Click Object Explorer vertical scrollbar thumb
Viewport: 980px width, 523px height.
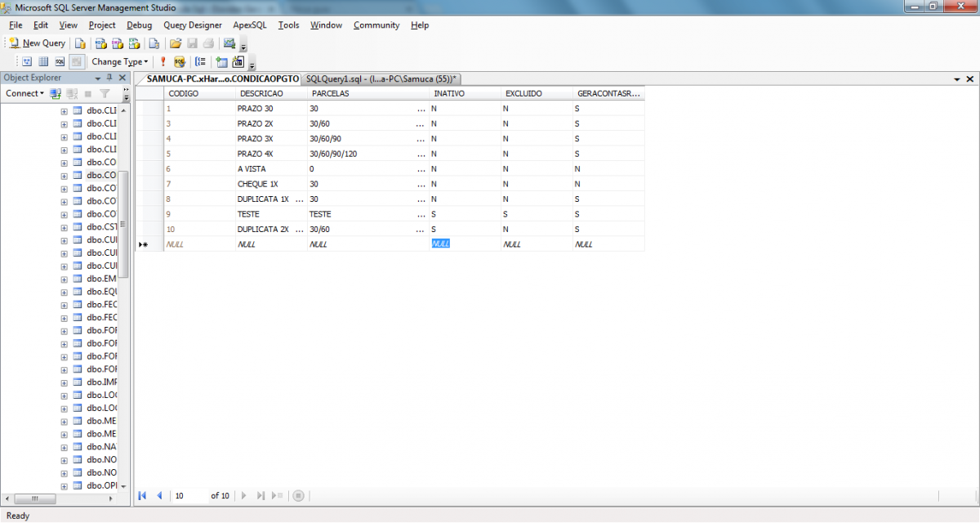tap(124, 224)
